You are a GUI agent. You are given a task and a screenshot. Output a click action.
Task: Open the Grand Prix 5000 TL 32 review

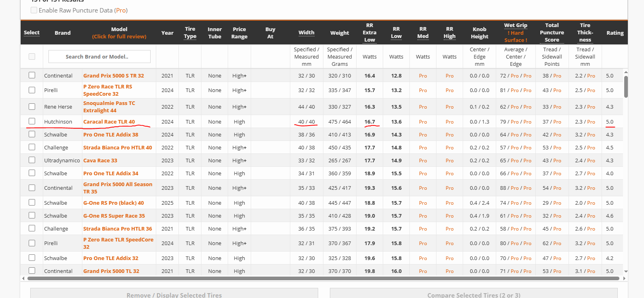[x=111, y=271]
